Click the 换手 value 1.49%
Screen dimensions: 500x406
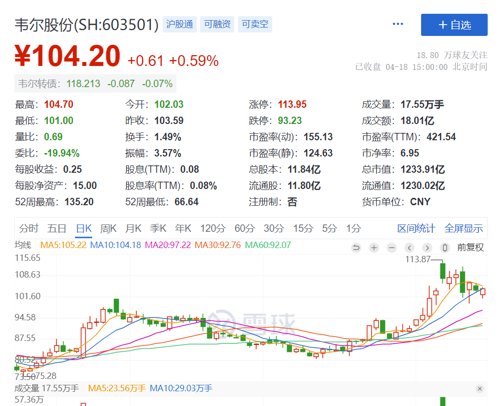[x=168, y=137]
